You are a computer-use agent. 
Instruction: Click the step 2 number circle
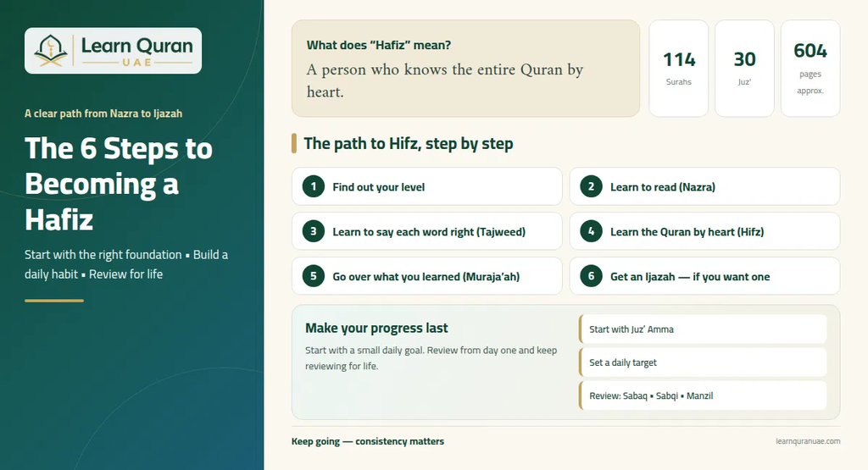point(591,187)
